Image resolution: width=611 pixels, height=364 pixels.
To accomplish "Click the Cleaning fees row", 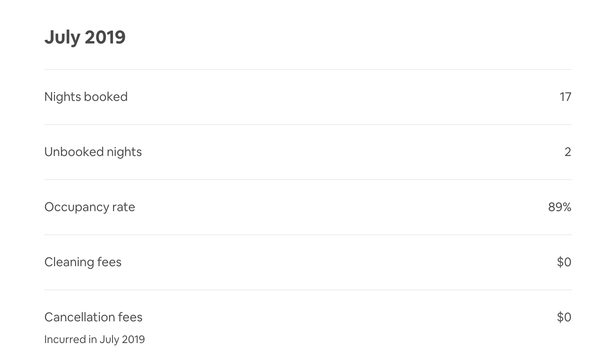I will coord(308,262).
